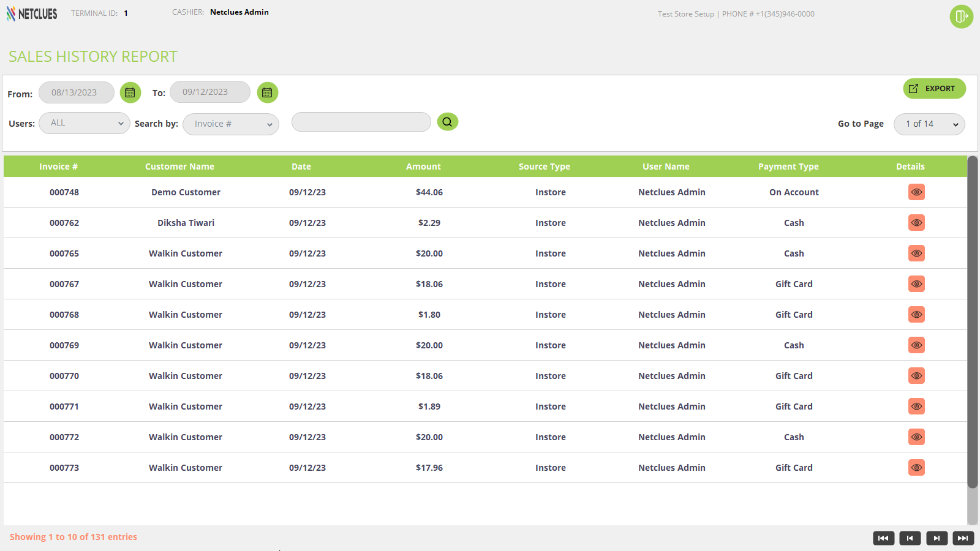This screenshot has width=980, height=551.
Task: Click the logout icon at top right
Action: (x=961, y=17)
